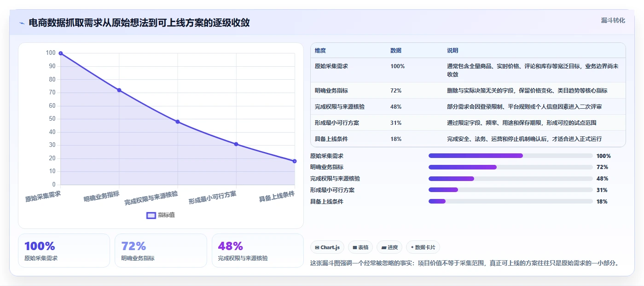Click the 100% cell in the table
This screenshot has height=286, width=644.
click(x=398, y=66)
